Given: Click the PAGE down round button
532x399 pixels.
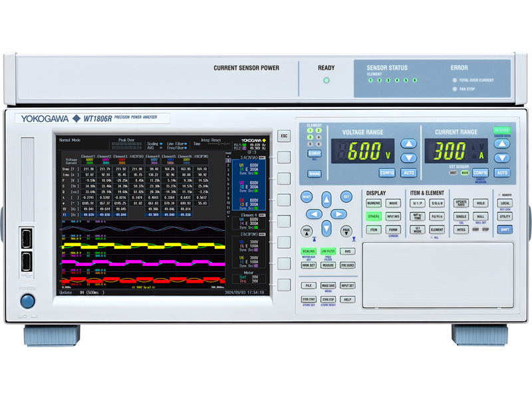Looking at the screenshot, I should pyautogui.click(x=346, y=231).
